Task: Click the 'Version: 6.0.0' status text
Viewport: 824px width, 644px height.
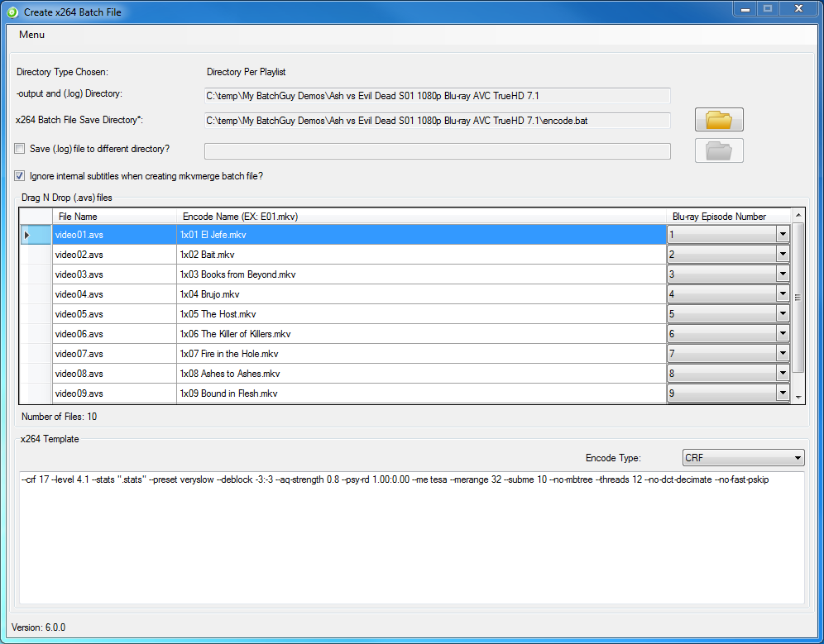Action: click(38, 627)
